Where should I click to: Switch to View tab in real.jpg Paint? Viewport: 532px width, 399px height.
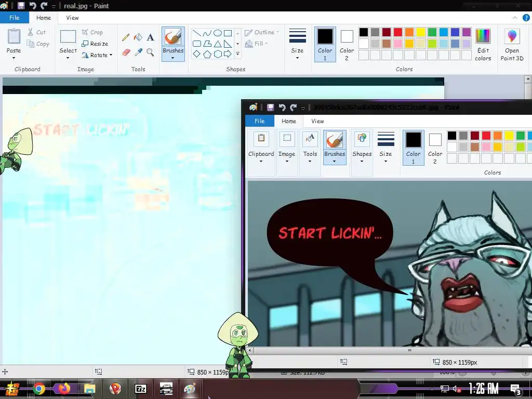[72, 18]
